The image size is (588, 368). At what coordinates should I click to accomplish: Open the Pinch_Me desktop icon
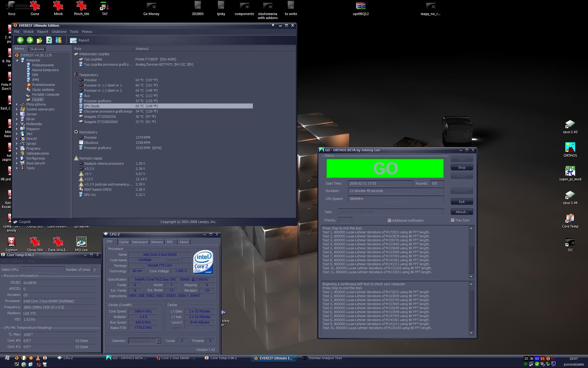point(81,8)
